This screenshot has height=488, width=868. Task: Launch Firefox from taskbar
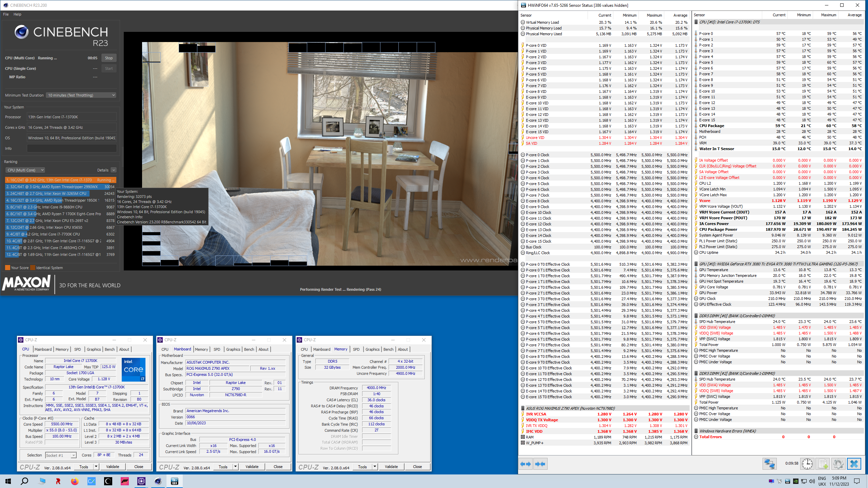click(x=75, y=481)
